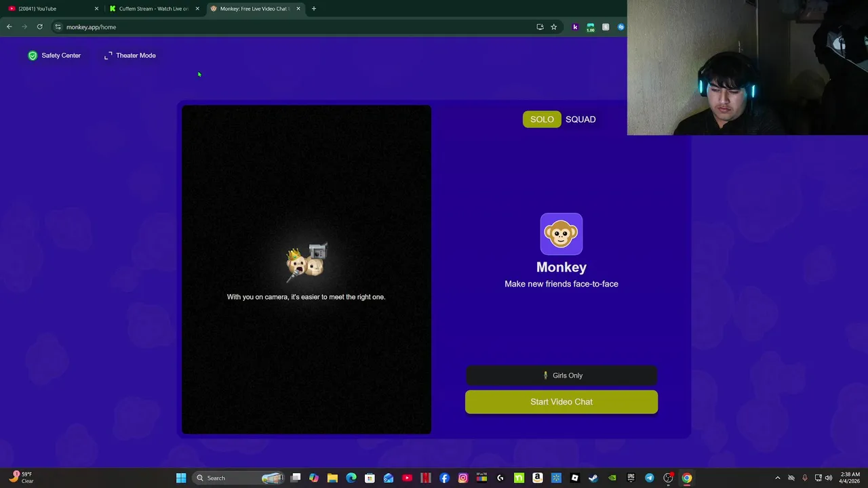868x488 pixels.
Task: Open Netflix from the taskbar
Action: tap(426, 478)
